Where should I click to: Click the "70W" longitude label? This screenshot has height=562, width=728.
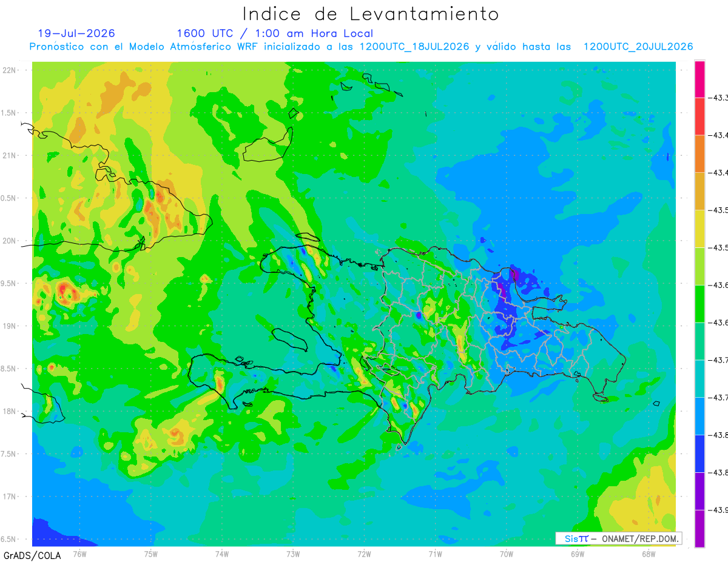[x=507, y=553]
